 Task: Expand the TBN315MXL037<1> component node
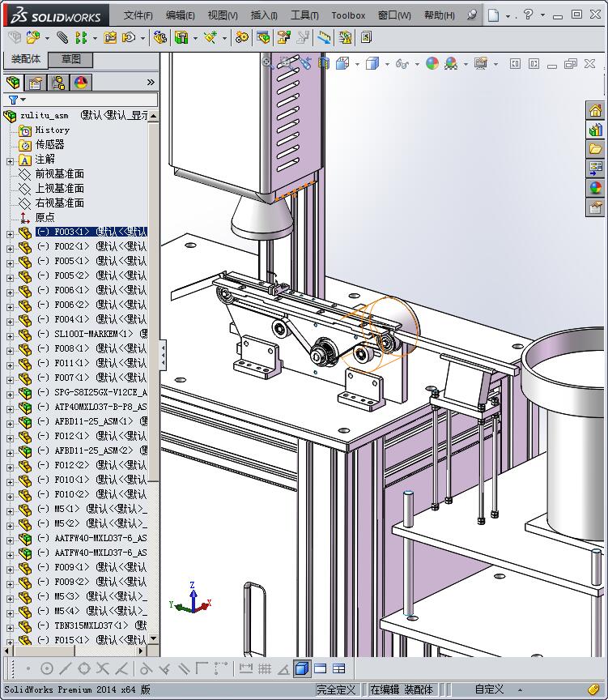[x=11, y=628]
